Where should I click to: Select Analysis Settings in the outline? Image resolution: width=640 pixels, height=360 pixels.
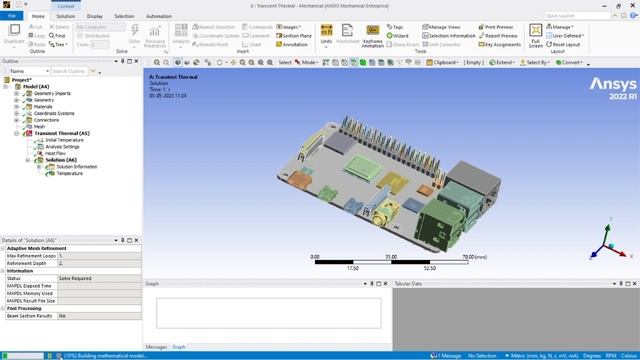[62, 147]
